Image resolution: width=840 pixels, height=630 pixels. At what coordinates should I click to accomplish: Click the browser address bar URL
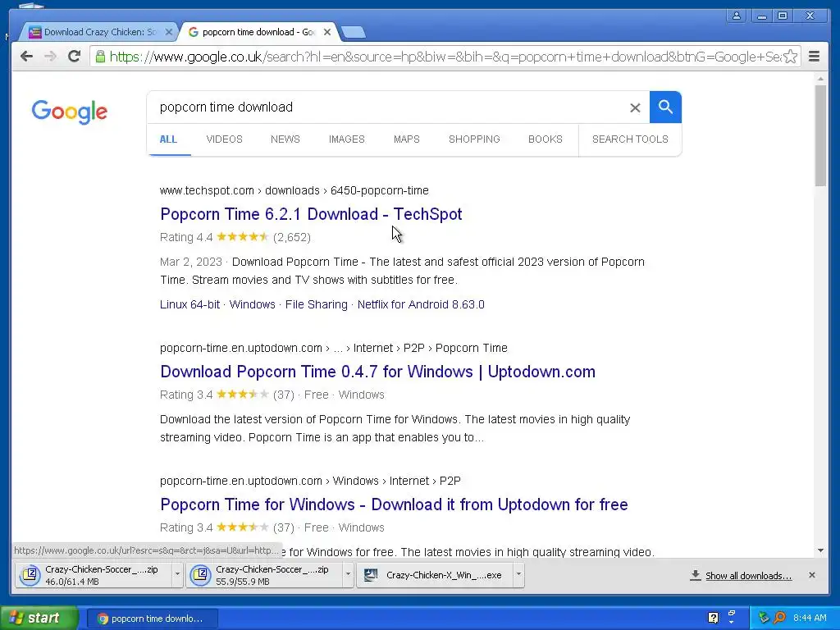tap(445, 57)
